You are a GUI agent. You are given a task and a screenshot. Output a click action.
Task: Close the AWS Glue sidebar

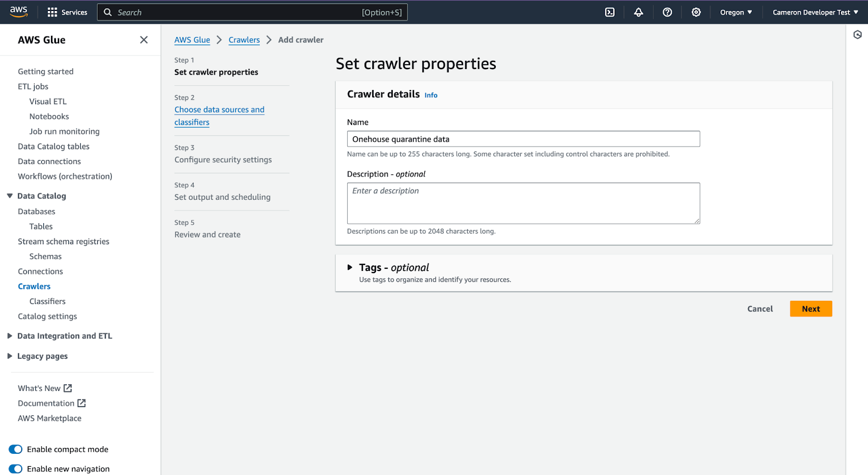point(144,40)
